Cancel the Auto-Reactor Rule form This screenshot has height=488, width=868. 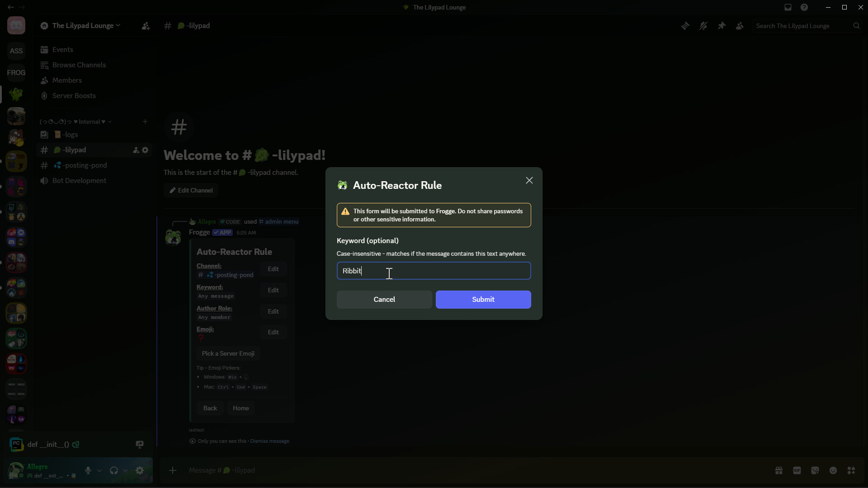tap(384, 300)
